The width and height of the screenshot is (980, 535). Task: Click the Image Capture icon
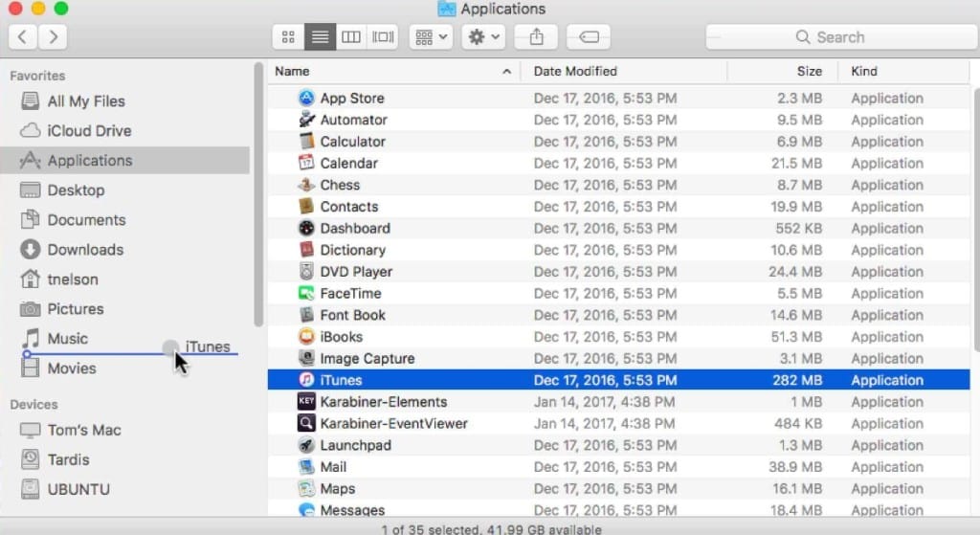pos(306,358)
